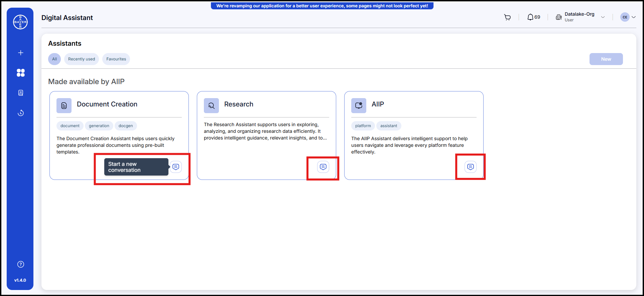
Task: Select the All filter tab
Action: (x=54, y=59)
